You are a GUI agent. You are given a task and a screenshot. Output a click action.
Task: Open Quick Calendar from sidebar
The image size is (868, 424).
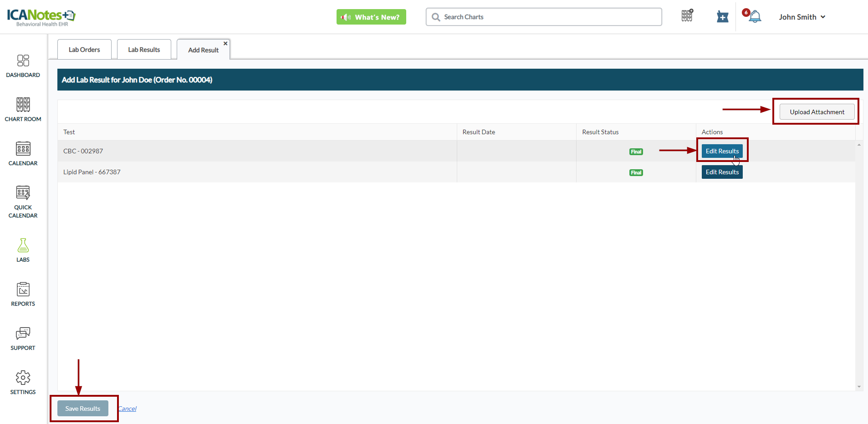(23, 202)
